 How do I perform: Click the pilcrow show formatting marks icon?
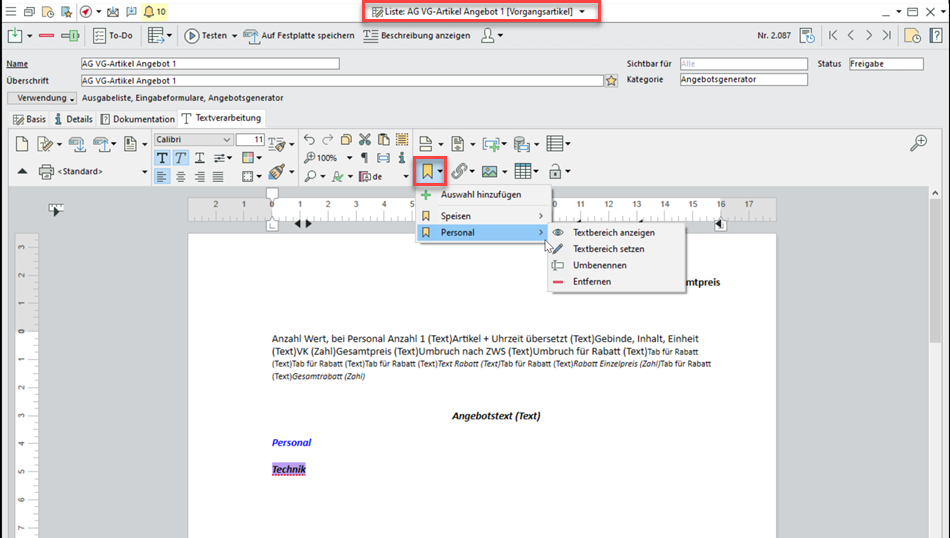click(x=364, y=158)
